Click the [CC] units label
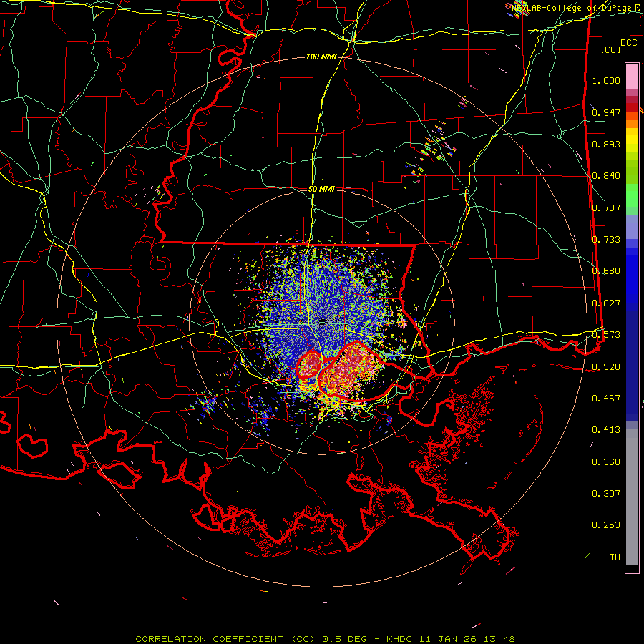 (611, 49)
